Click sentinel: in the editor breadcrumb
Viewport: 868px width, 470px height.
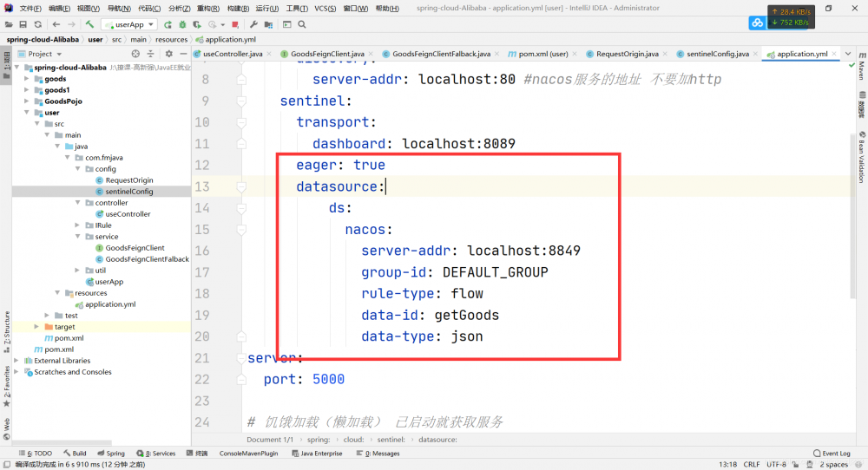pyautogui.click(x=391, y=440)
